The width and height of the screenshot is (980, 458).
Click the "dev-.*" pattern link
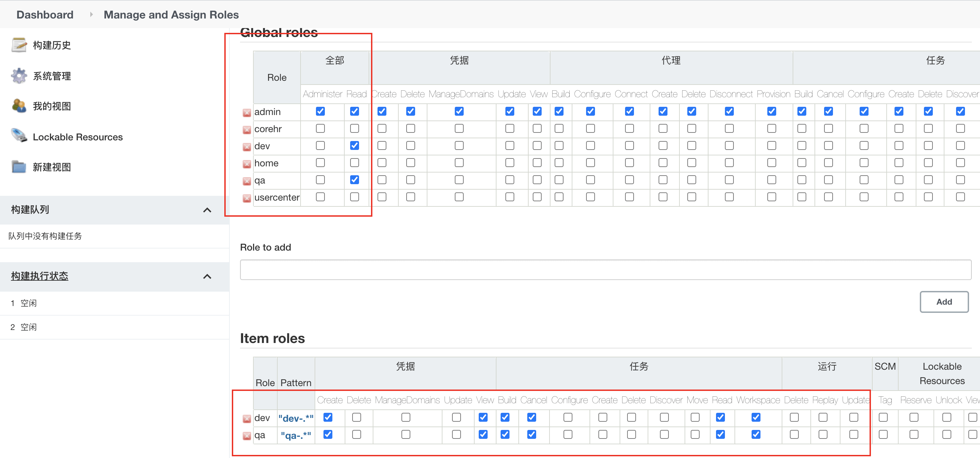pyautogui.click(x=295, y=418)
